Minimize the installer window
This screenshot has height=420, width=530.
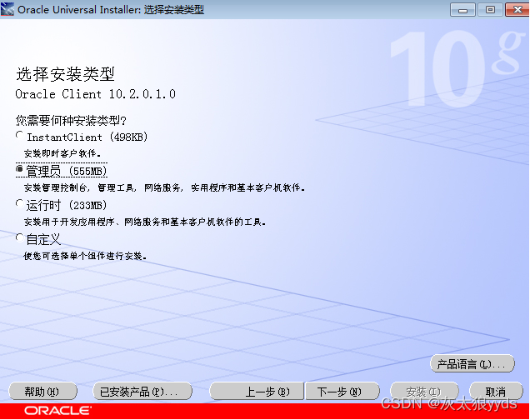pos(462,9)
